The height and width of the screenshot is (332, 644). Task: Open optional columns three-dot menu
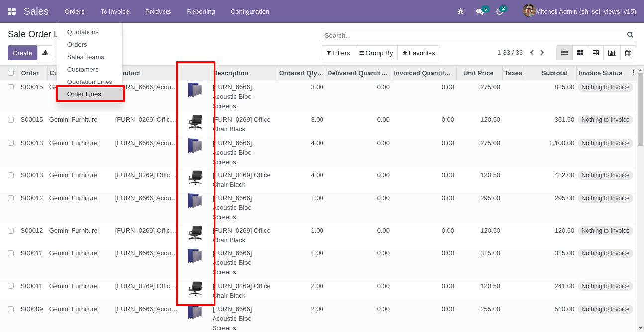pyautogui.click(x=633, y=73)
